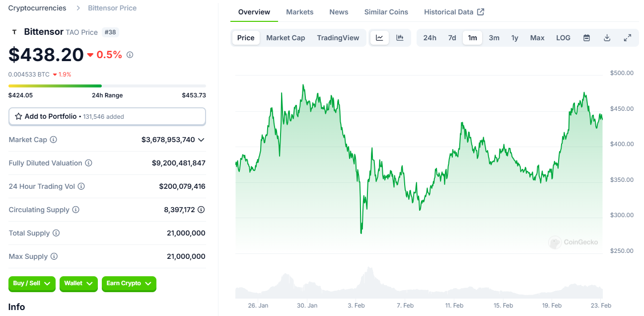Open the Cryptocurrencies breadcrumb link
This screenshot has width=644, height=316.
point(37,8)
